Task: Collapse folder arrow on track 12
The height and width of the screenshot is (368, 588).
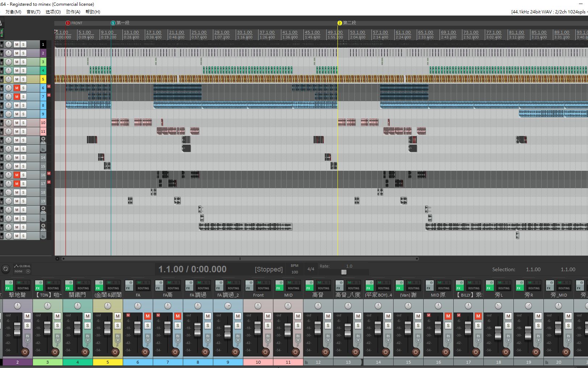Action: coord(43,139)
